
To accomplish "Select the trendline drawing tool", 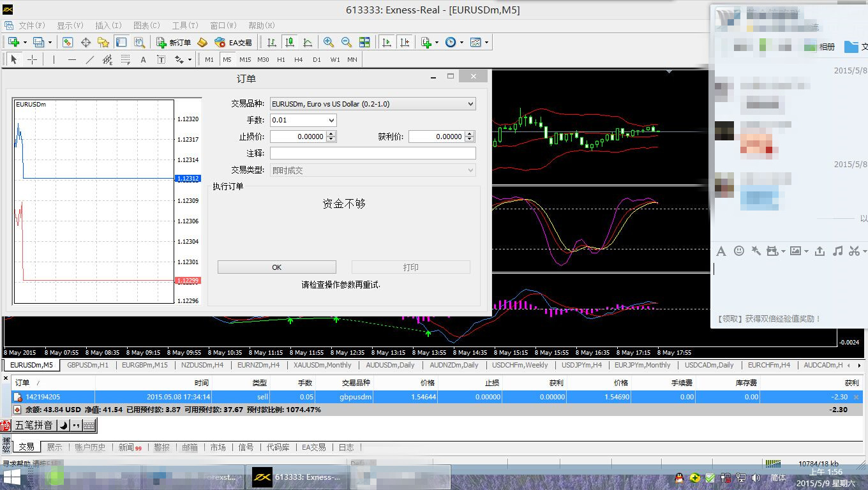I will 89,59.
